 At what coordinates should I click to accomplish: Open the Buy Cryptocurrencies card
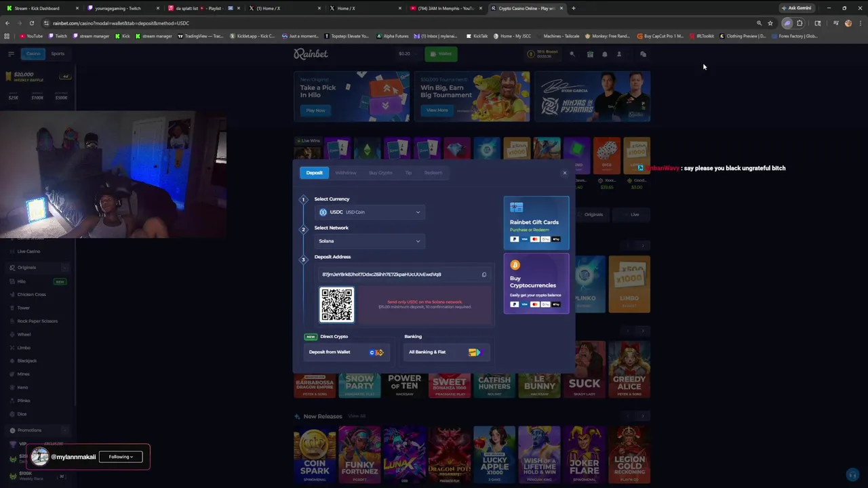click(536, 283)
